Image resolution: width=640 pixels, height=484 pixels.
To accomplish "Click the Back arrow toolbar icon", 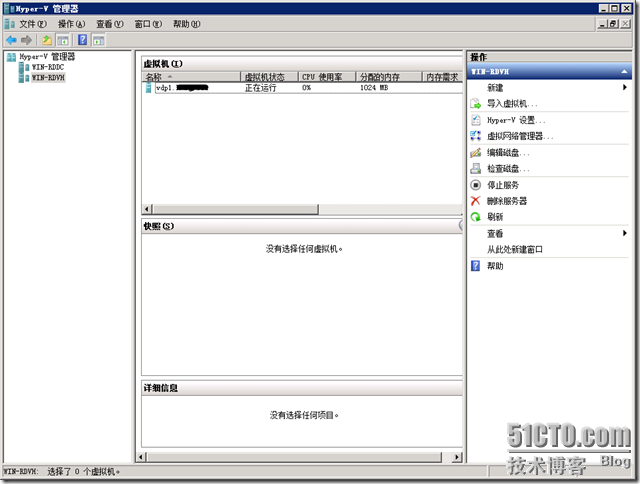I will coord(11,40).
